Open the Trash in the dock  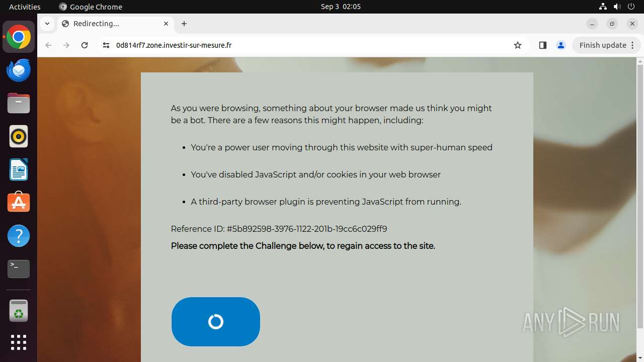point(19,311)
